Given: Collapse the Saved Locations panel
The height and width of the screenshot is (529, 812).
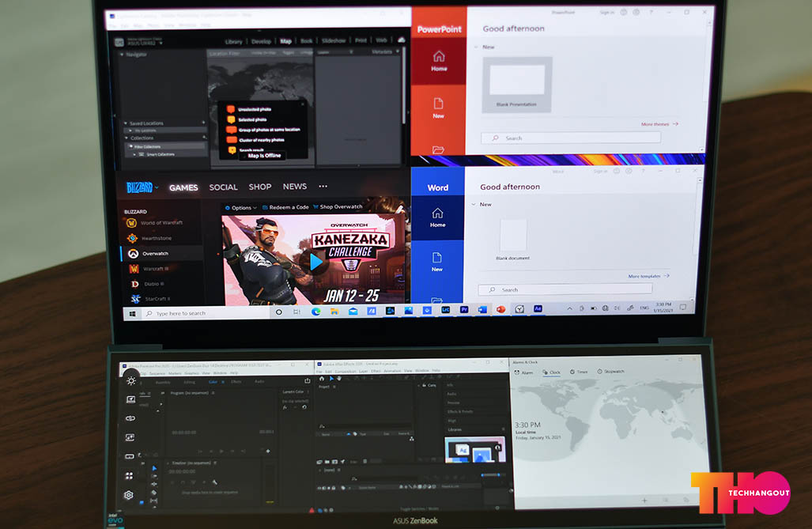Looking at the screenshot, I should click(126, 123).
